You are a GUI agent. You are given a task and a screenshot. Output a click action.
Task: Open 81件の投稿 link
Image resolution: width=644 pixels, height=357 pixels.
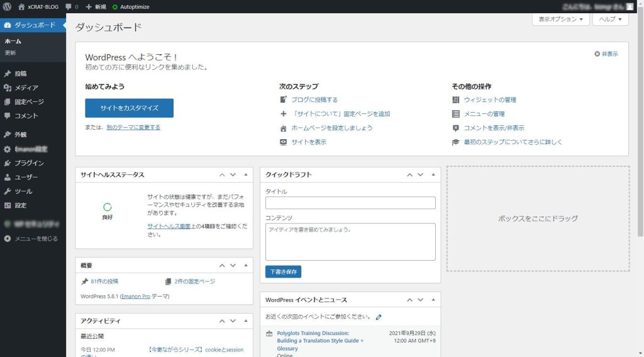coord(104,281)
